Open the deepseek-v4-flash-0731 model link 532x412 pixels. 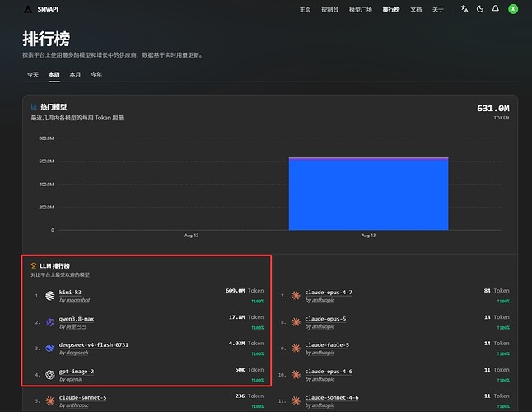pyautogui.click(x=94, y=344)
